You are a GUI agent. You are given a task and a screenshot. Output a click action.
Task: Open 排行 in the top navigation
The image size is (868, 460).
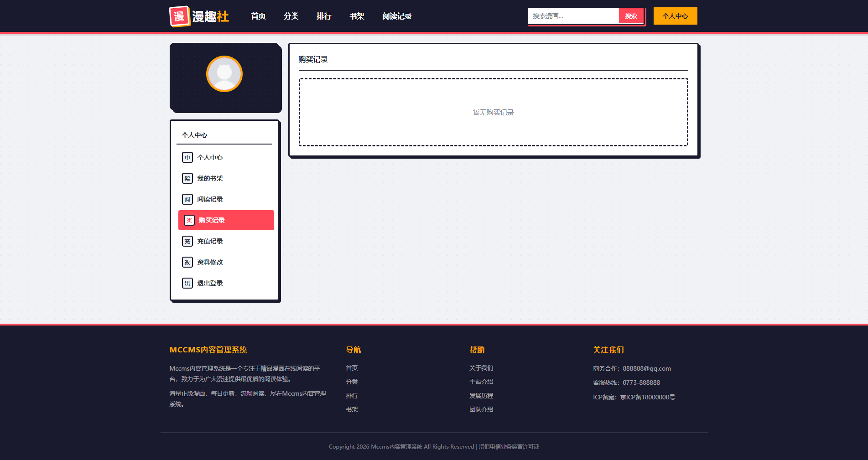[x=324, y=16]
